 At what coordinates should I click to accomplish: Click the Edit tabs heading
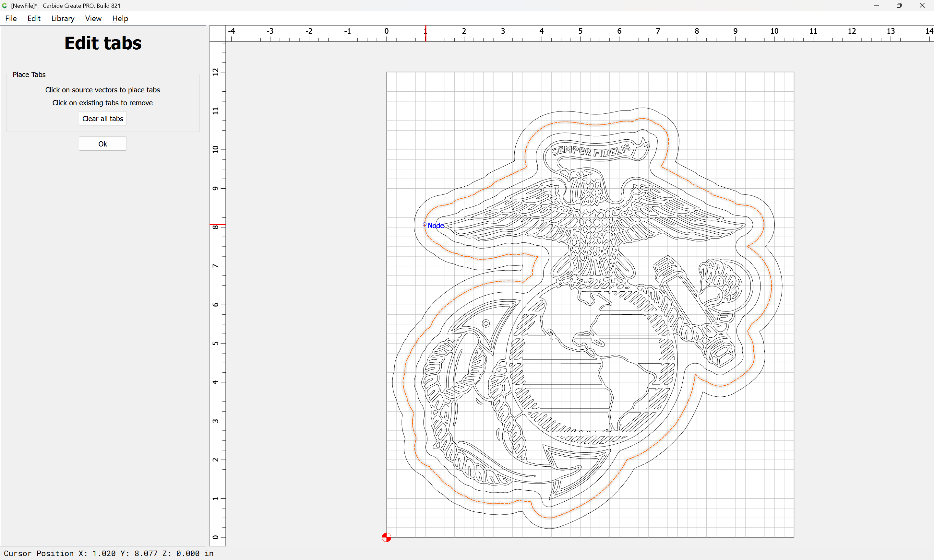103,43
